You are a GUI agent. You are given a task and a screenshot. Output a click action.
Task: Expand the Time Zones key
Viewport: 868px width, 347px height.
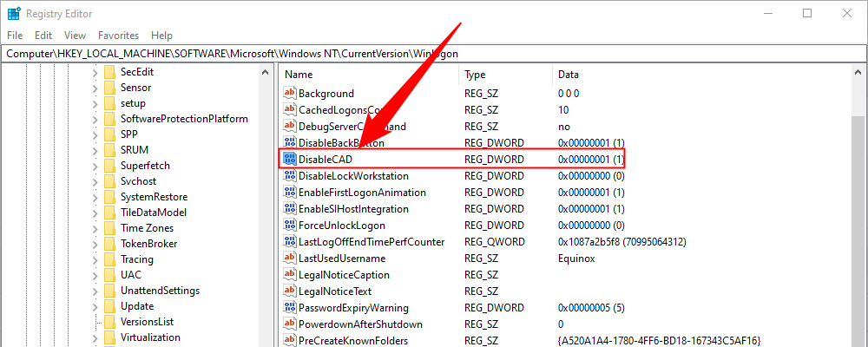[x=95, y=228]
